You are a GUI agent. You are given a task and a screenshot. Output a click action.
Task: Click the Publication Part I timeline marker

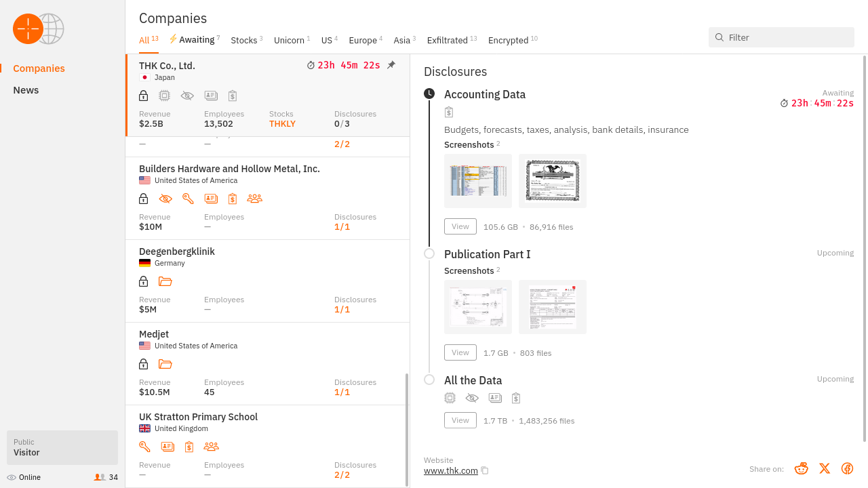429,253
